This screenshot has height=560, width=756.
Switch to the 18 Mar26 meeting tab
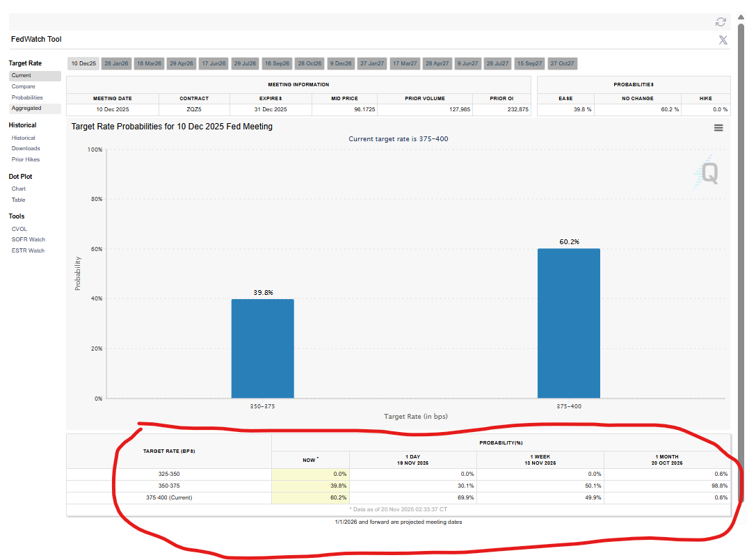[149, 64]
